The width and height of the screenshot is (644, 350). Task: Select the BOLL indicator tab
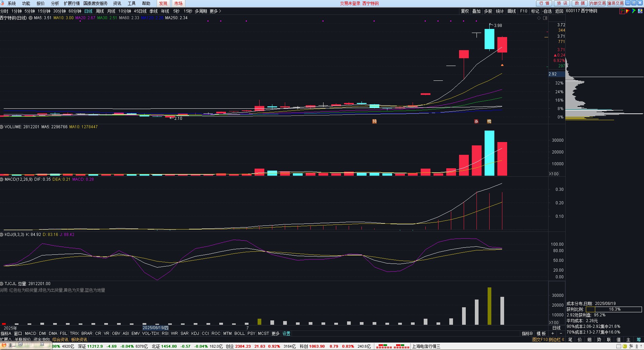239,334
